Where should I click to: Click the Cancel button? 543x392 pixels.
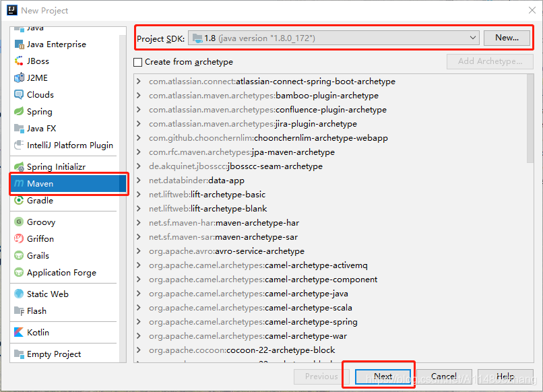(443, 377)
